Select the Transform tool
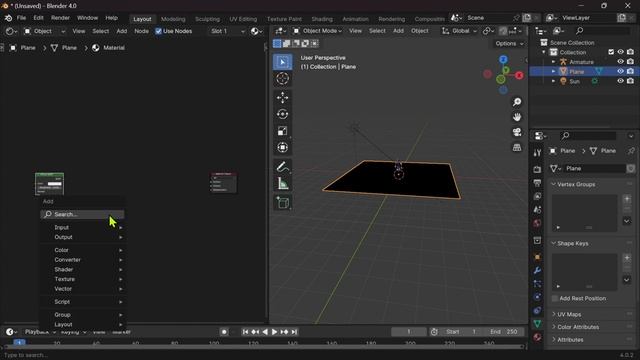The image size is (640, 360). click(282, 147)
